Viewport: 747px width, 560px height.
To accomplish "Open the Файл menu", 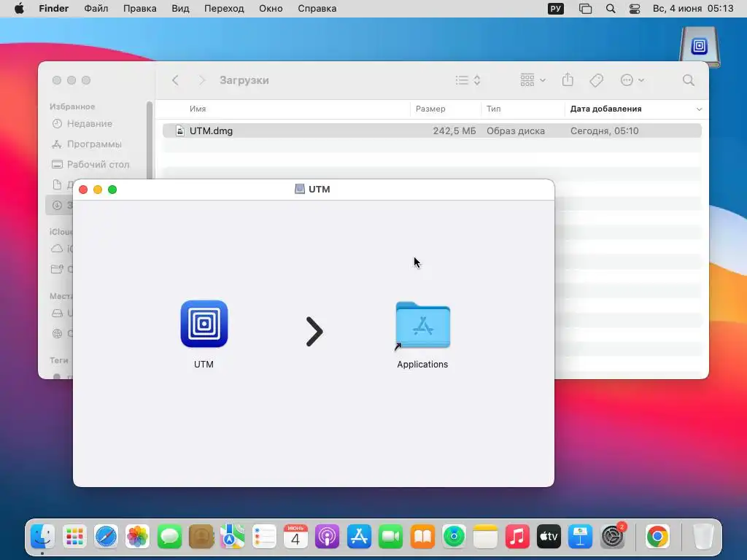I will [x=96, y=9].
